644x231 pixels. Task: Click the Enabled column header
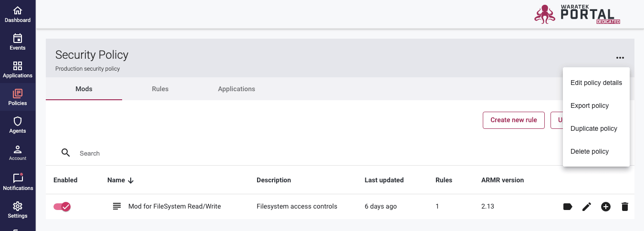65,180
